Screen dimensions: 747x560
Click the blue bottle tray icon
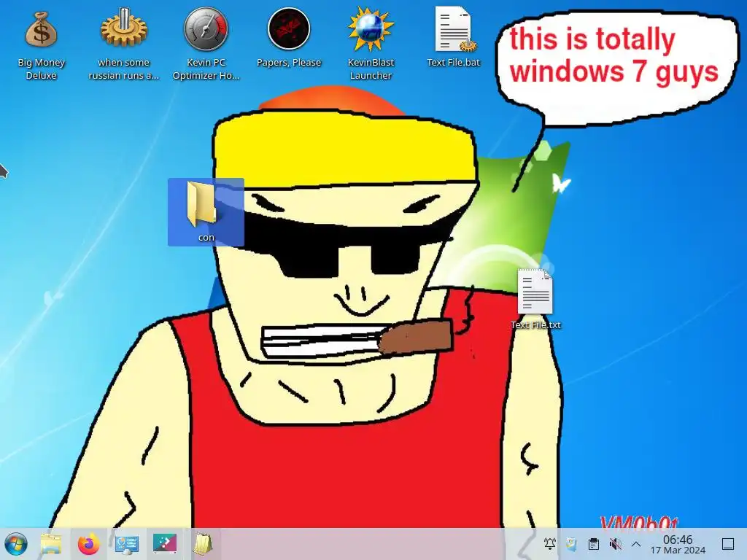[571, 544]
